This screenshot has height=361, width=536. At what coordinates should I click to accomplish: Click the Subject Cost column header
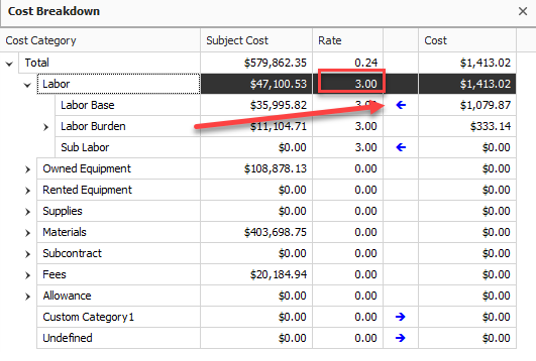coord(256,40)
